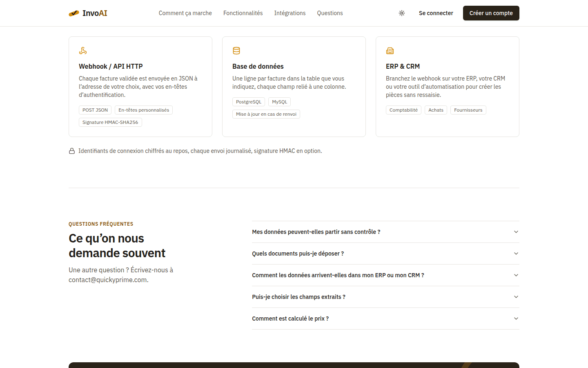
Task: Click the Webhook / API HTTP heading
Action: 111,66
